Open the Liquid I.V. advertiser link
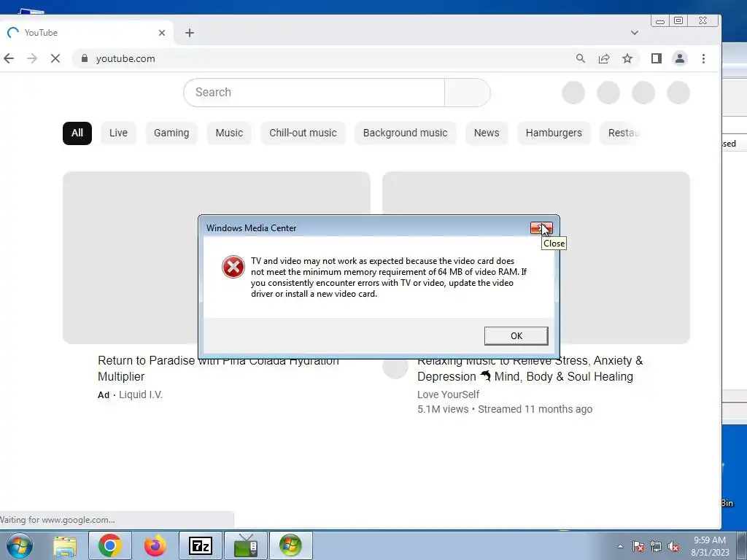Screen dimensions: 747x560 coord(141,394)
